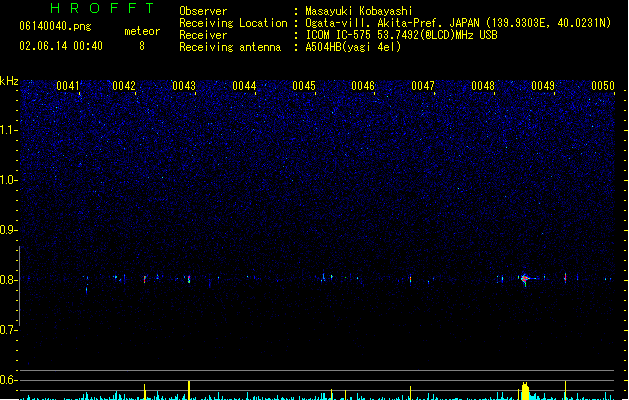Click the name Masayuki Kobayashi
This screenshot has height=400, width=629.
tap(359, 11)
